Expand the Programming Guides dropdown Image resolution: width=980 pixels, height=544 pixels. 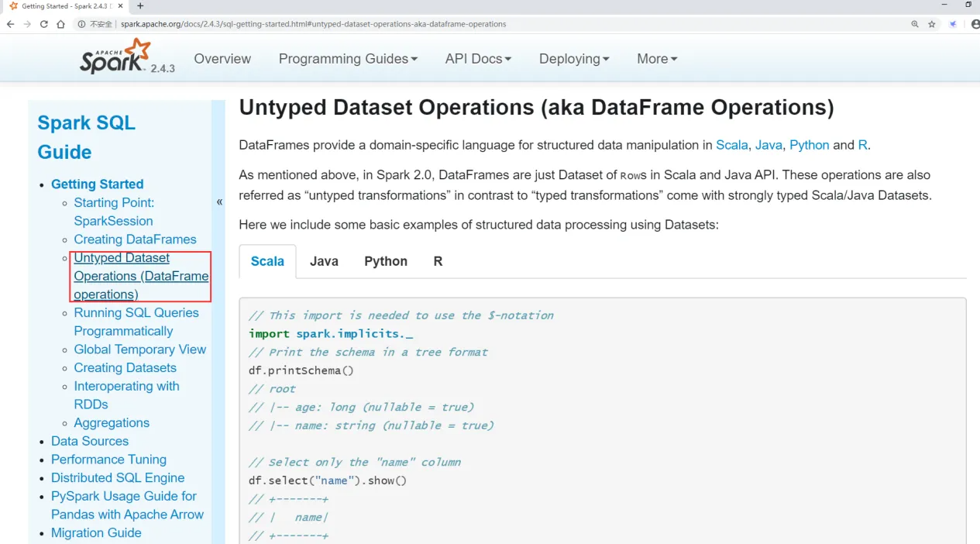pos(348,59)
